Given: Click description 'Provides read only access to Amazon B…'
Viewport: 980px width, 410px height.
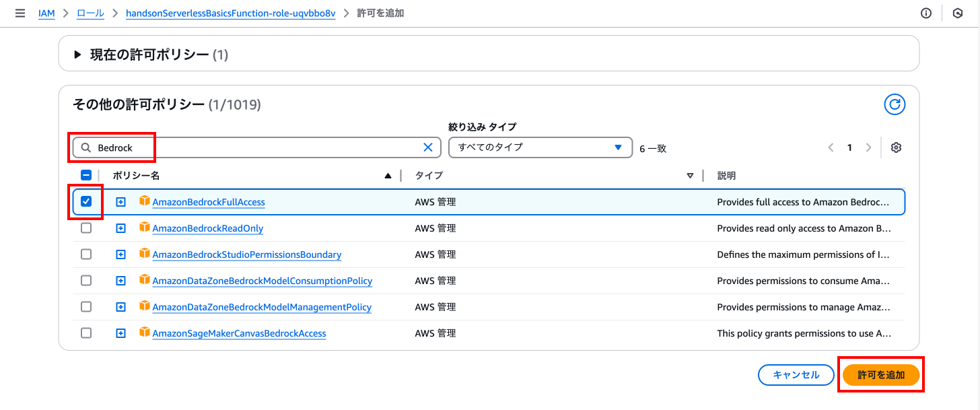Looking at the screenshot, I should (804, 228).
